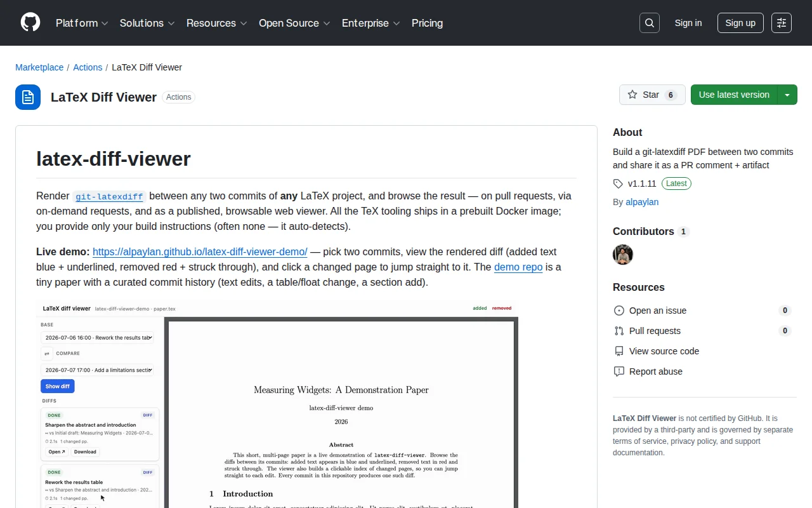Expand the Resources menu
812x508 pixels.
point(217,23)
